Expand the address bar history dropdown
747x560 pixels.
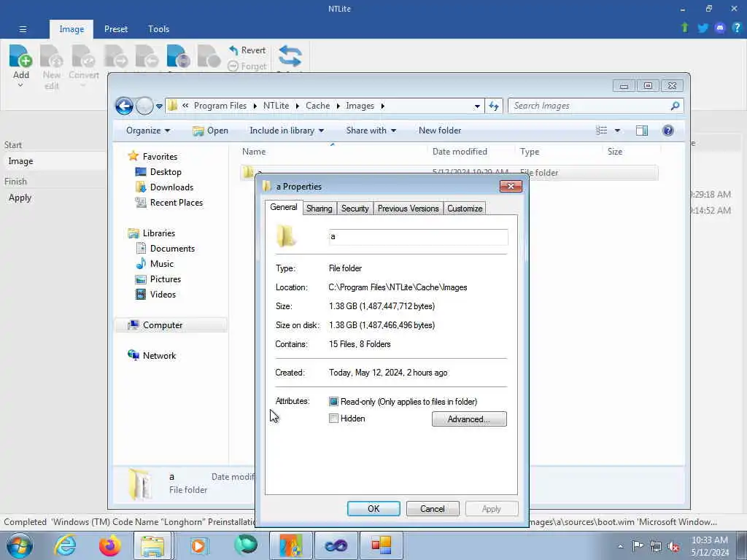click(477, 106)
